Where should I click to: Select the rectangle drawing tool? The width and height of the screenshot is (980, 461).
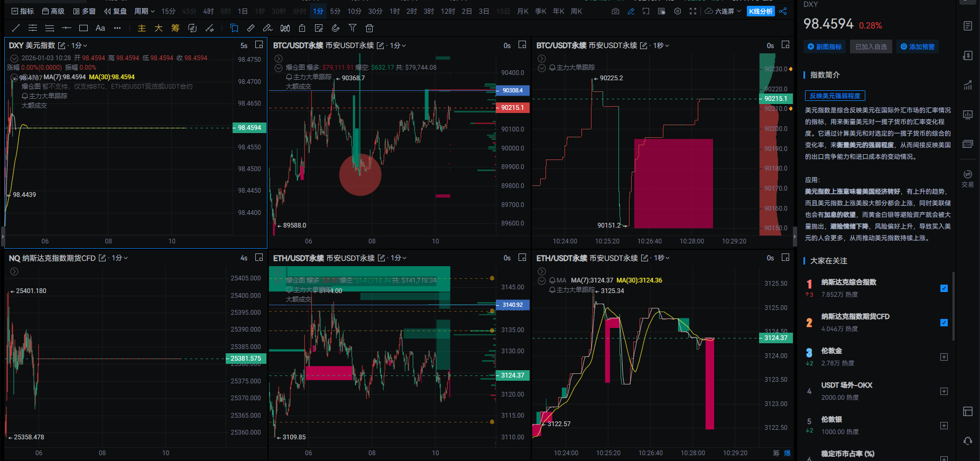click(84, 28)
